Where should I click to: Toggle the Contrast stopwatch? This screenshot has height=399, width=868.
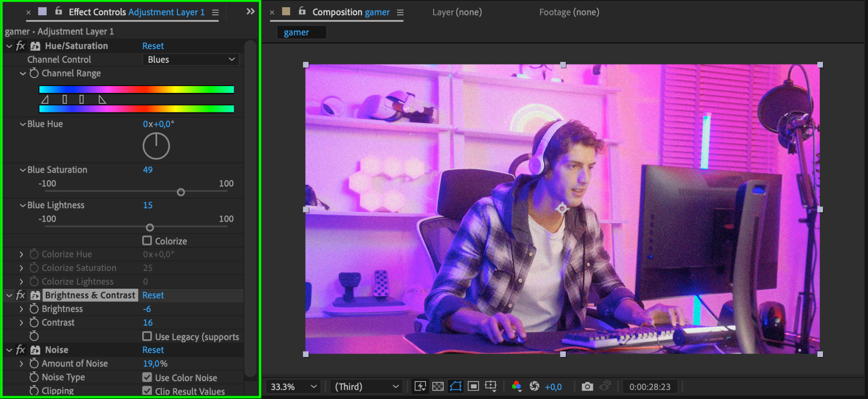(x=34, y=322)
